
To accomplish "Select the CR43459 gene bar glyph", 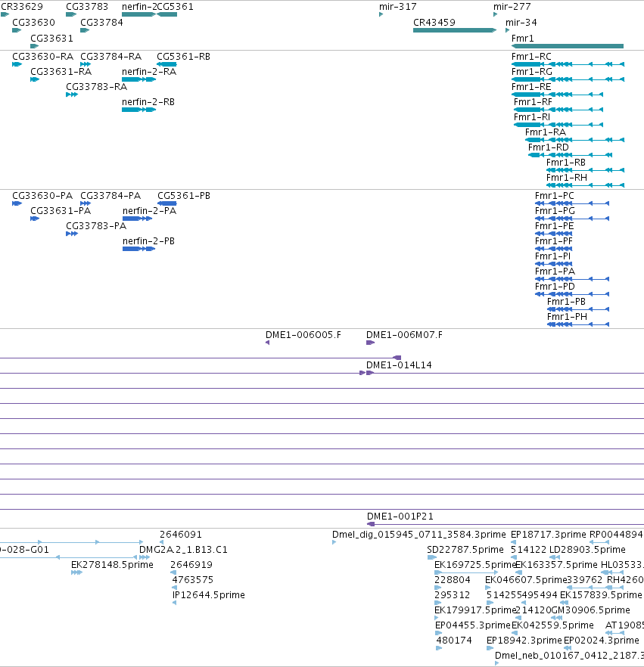I will pyautogui.click(x=455, y=30).
